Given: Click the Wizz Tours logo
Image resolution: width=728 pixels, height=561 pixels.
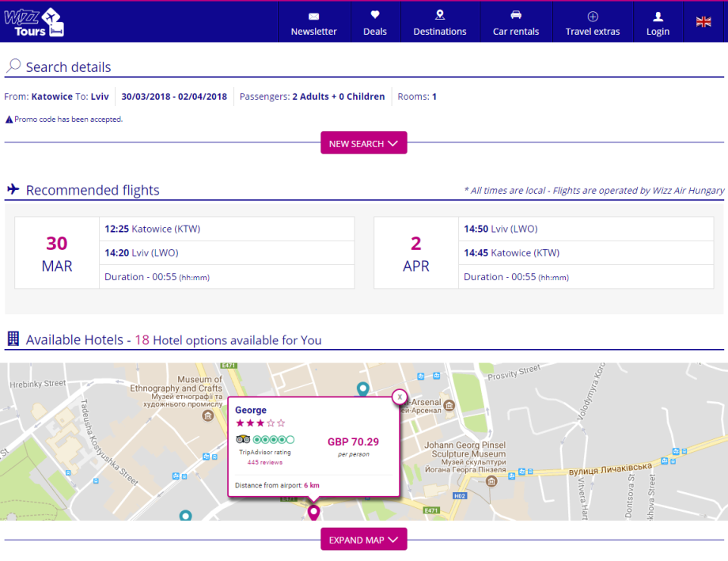Looking at the screenshot, I should 33,21.
